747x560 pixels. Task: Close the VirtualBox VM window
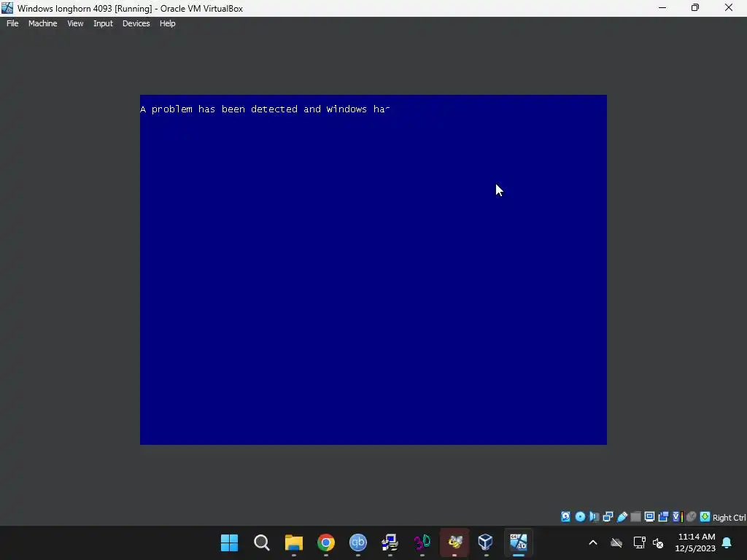pyautogui.click(x=729, y=8)
